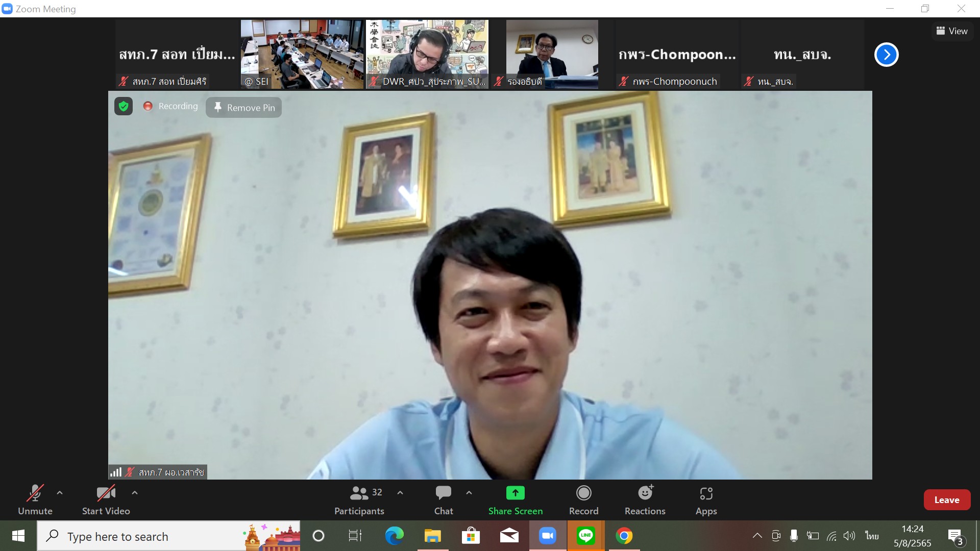980x551 pixels.
Task: Open the Apps panel
Action: [x=706, y=499]
